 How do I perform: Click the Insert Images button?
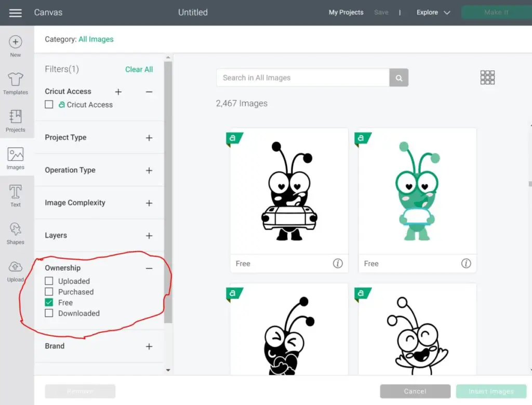pos(491,391)
